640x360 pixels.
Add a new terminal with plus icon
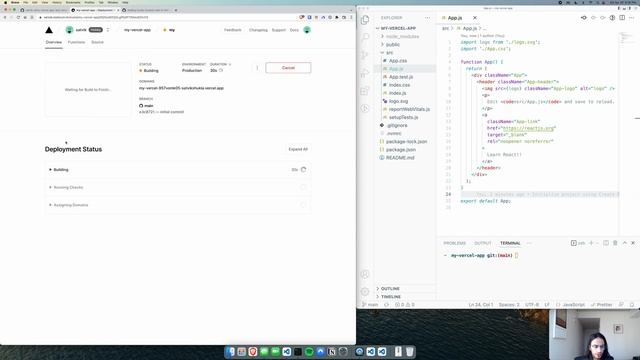coord(591,243)
